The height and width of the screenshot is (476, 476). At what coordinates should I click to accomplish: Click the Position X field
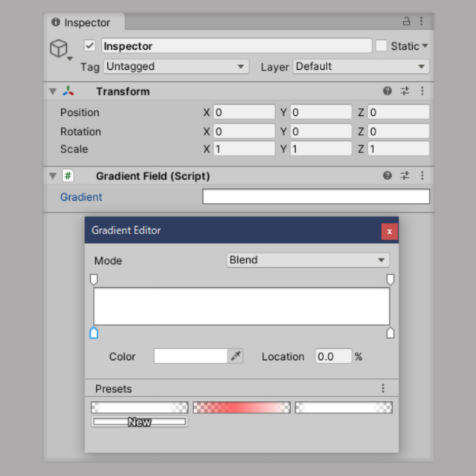(244, 112)
